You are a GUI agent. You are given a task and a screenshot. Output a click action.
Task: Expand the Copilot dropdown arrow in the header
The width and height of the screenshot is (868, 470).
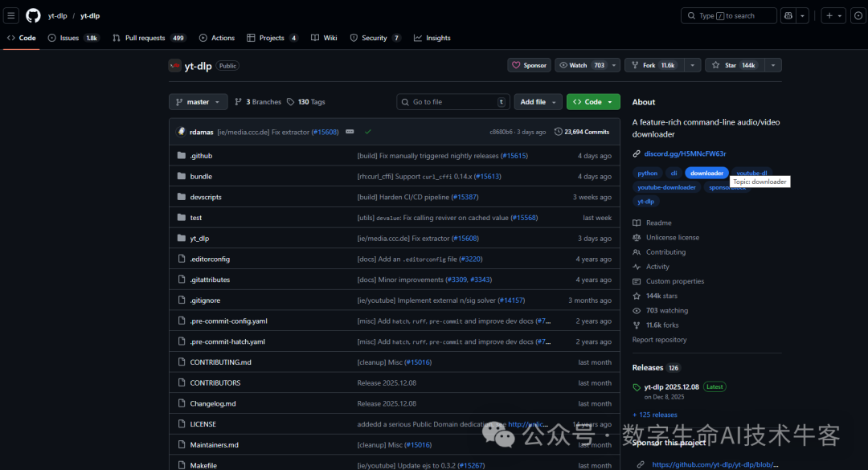pos(802,15)
